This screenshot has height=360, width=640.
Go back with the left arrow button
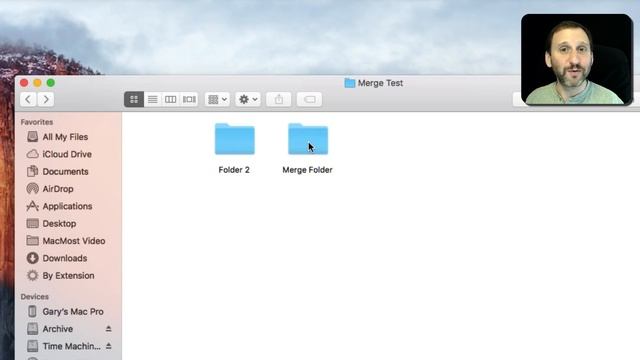point(28,99)
